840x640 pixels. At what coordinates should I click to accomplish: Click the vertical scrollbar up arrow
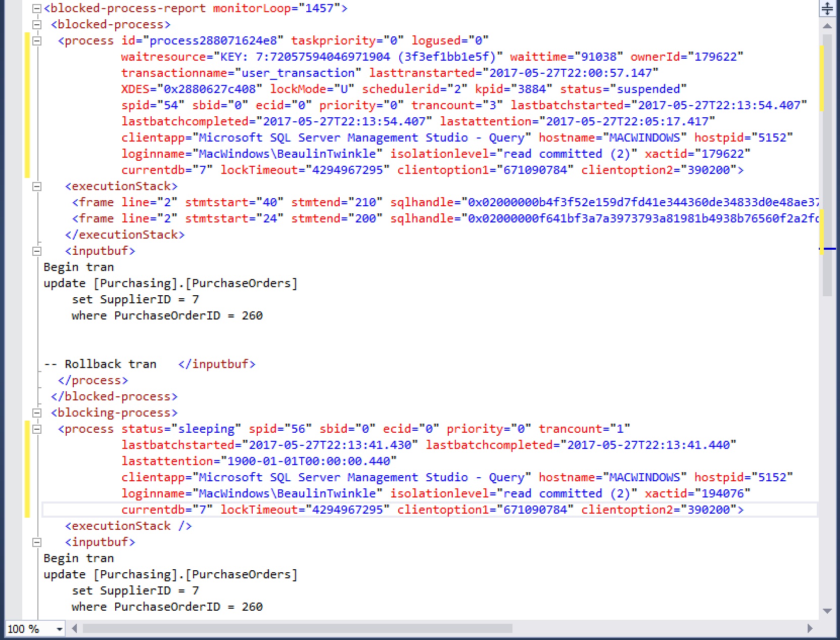click(x=827, y=26)
